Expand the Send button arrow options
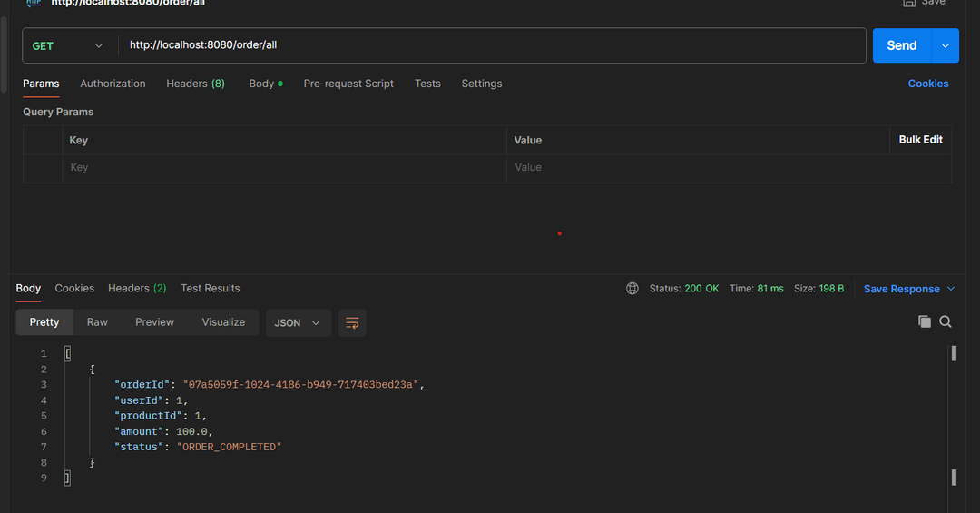 [946, 45]
